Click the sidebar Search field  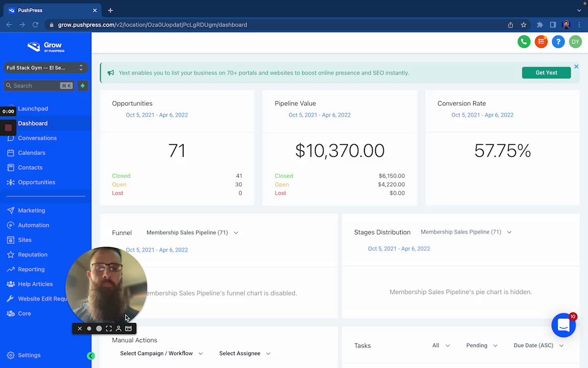click(39, 86)
